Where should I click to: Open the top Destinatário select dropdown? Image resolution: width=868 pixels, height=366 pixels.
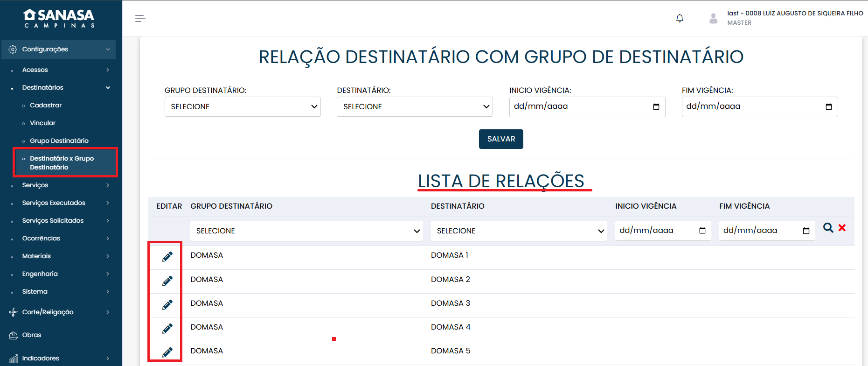(415, 107)
